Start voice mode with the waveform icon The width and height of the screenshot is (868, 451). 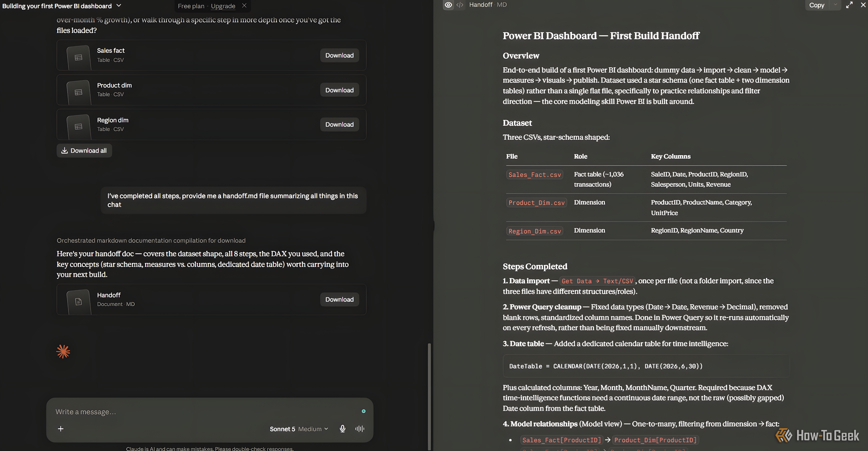point(360,429)
